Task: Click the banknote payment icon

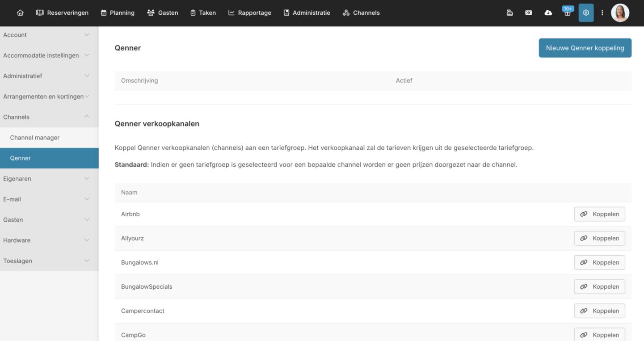Action: [x=529, y=13]
